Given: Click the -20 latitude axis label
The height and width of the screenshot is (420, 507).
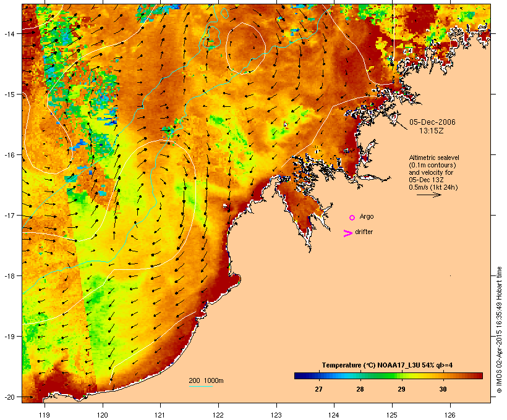Looking at the screenshot, I should click(x=9, y=397).
